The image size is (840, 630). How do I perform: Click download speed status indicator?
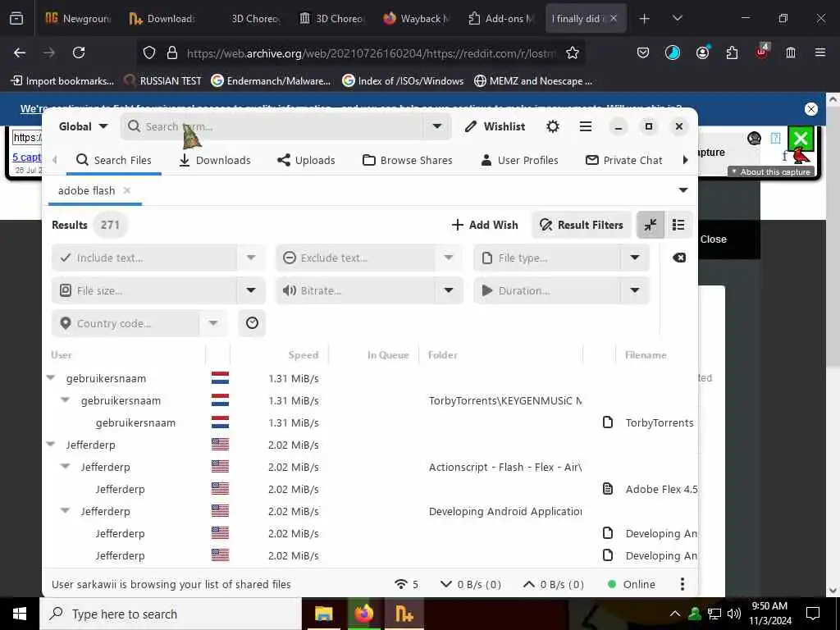470,584
